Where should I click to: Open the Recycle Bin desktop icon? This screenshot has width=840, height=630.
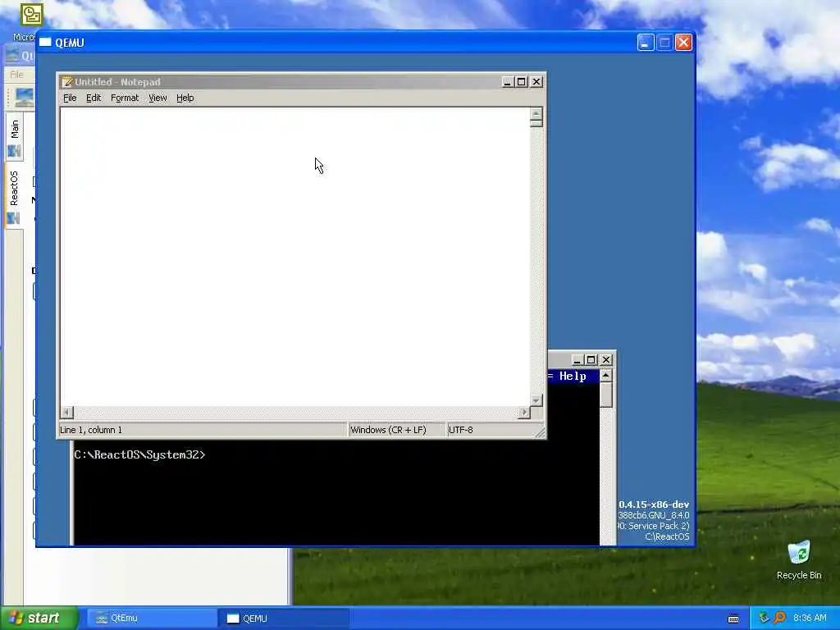coord(799,559)
